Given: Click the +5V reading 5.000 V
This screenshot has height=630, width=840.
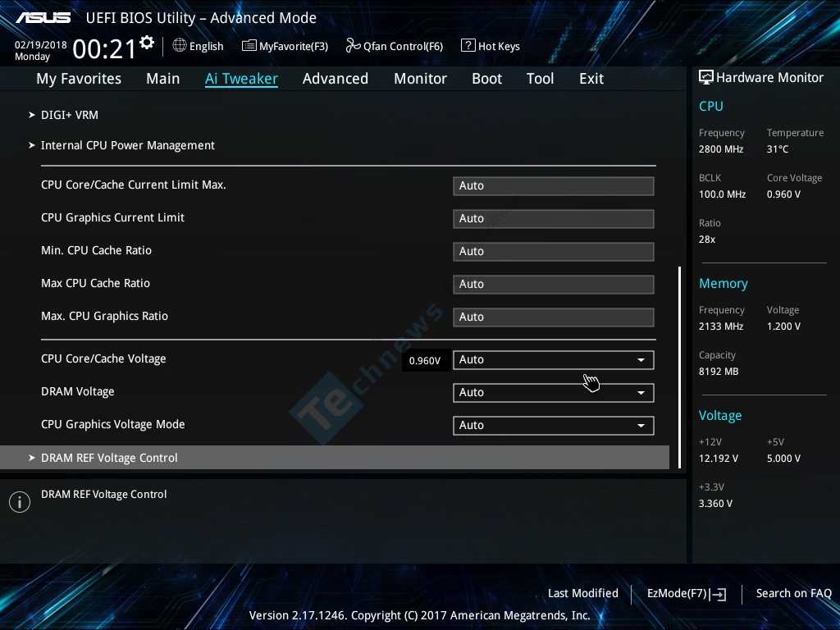Looking at the screenshot, I should click(783, 459).
